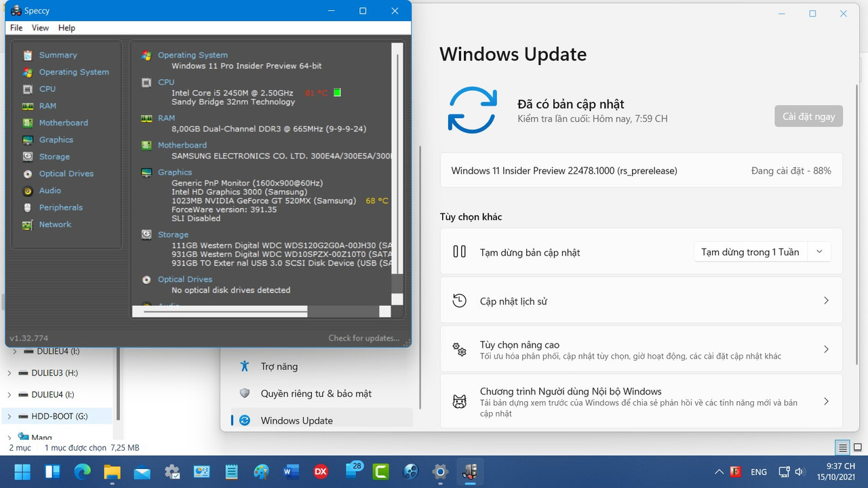Click the Motherboard icon in Speccy sidebar
This screenshot has width=868, height=488.
pyautogui.click(x=28, y=123)
